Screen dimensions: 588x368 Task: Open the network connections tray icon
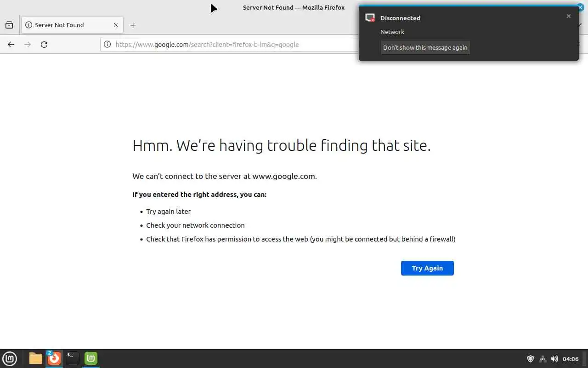pos(543,359)
